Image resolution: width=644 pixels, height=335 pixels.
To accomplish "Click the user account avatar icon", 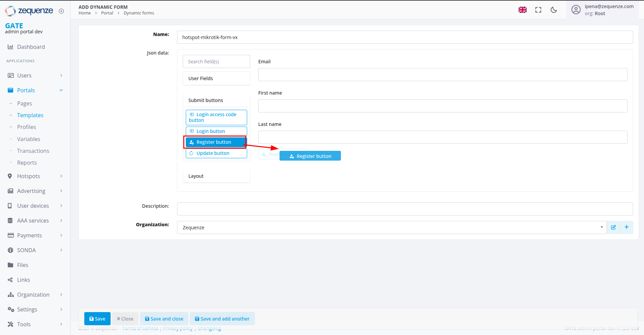I will click(576, 10).
